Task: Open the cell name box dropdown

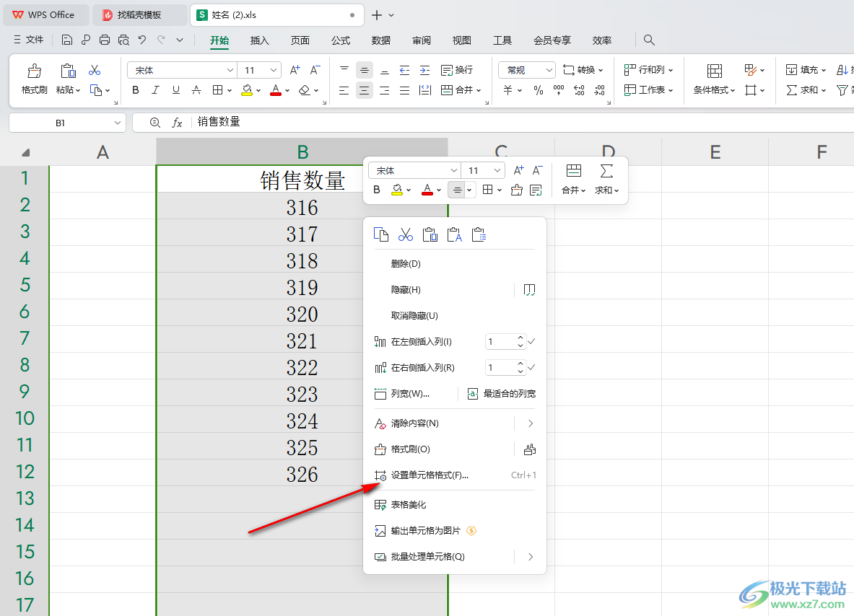Action: tap(117, 123)
